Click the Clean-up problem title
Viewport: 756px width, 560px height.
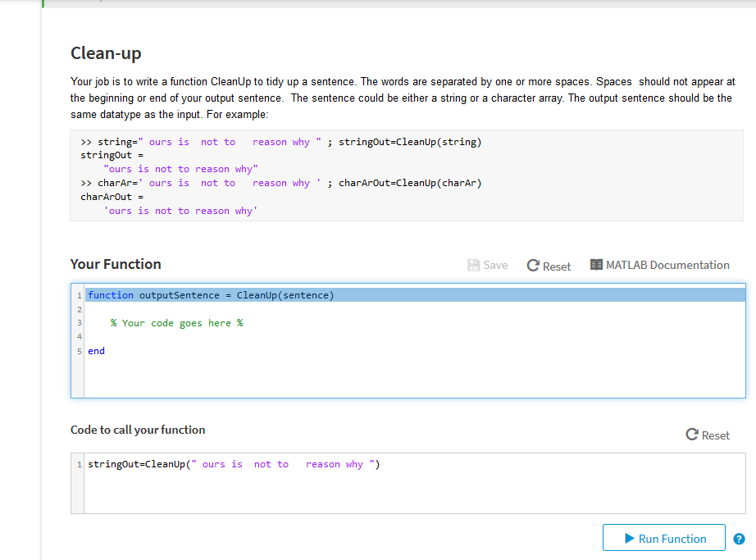click(x=106, y=52)
